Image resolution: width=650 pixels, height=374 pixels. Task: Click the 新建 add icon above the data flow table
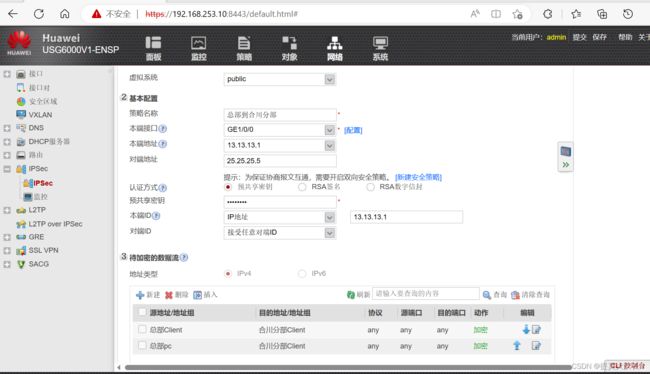[140, 295]
